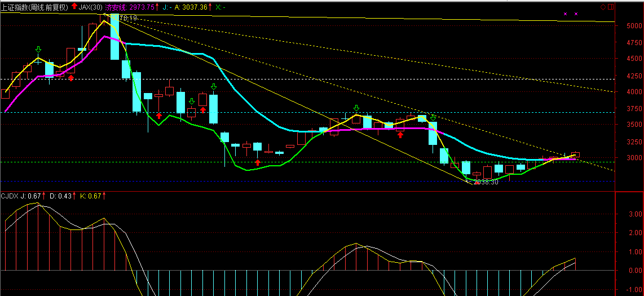Click the cyan J: - label
The width and height of the screenshot is (644, 296).
coord(166,7)
